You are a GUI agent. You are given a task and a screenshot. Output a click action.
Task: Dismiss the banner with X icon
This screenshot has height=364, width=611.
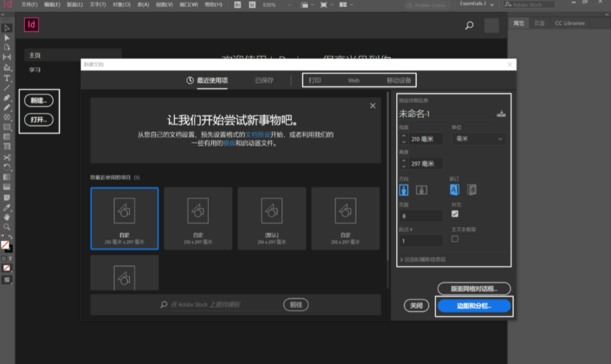tap(373, 106)
